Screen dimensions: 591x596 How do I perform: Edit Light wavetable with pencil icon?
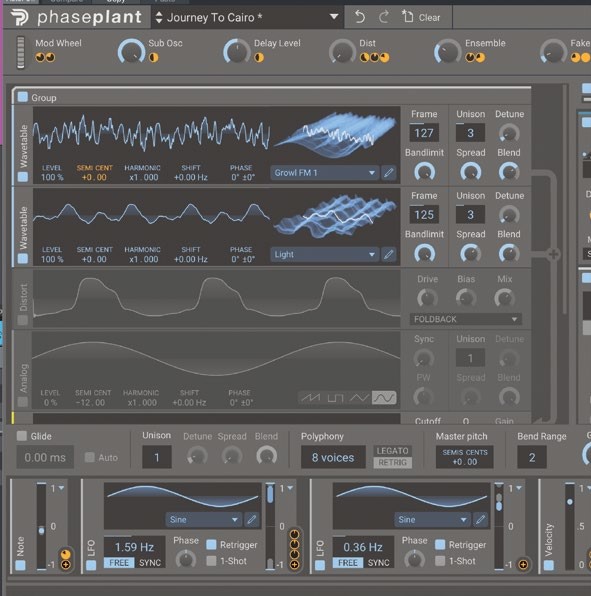point(388,254)
